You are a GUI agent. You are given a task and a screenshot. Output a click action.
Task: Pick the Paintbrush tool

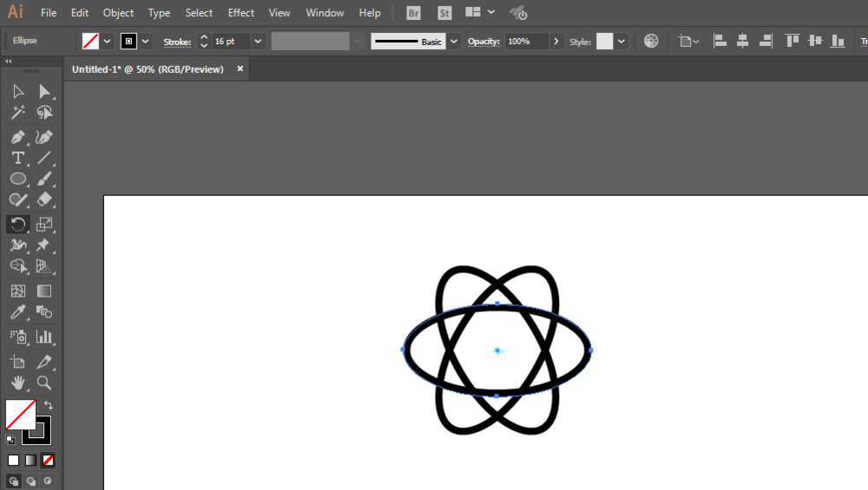[44, 179]
